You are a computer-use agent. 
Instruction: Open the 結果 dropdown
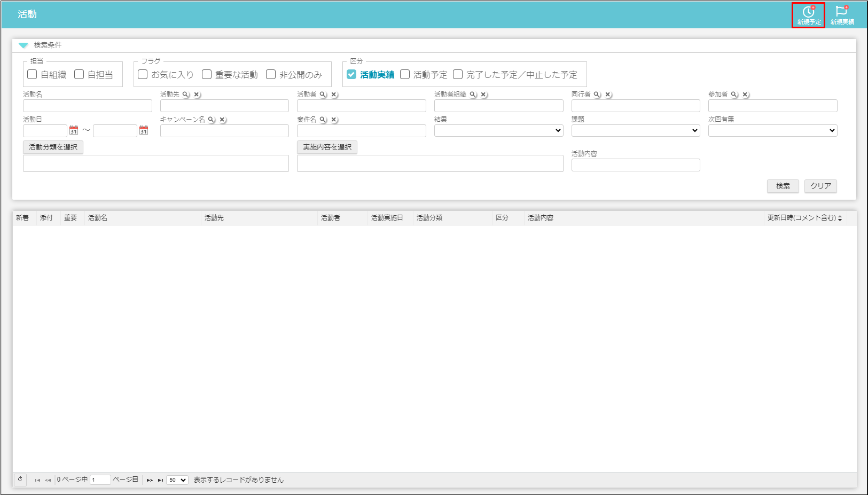pos(498,130)
